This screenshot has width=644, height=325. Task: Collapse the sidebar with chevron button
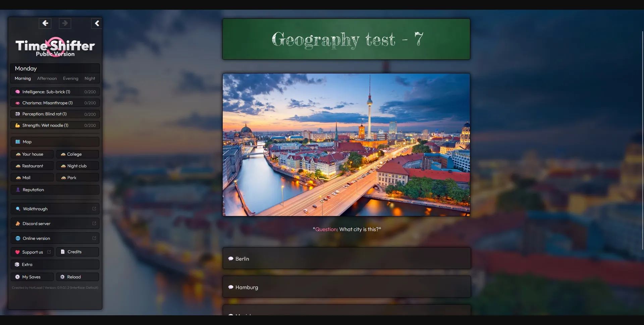97,23
